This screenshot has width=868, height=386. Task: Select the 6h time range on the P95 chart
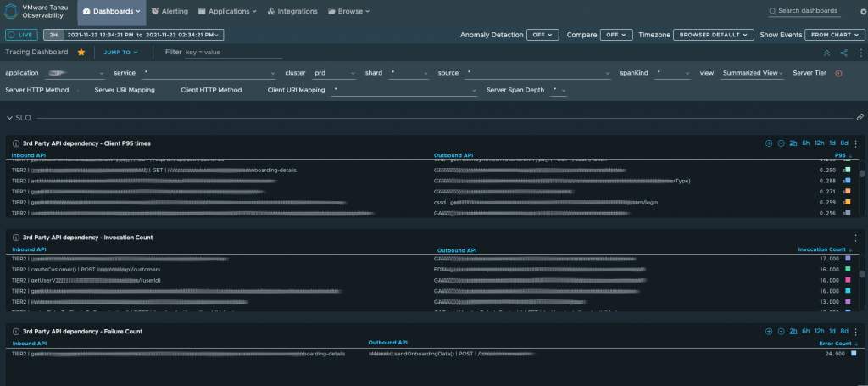click(806, 143)
